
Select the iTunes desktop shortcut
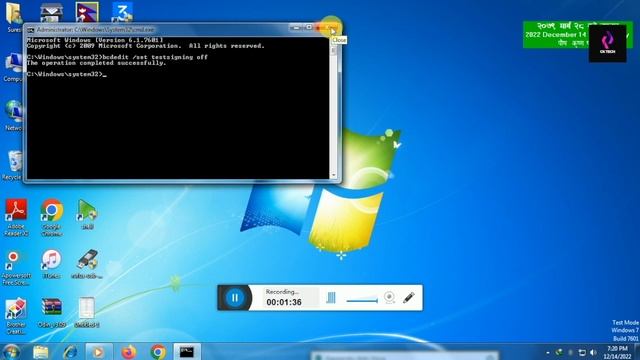(51, 264)
